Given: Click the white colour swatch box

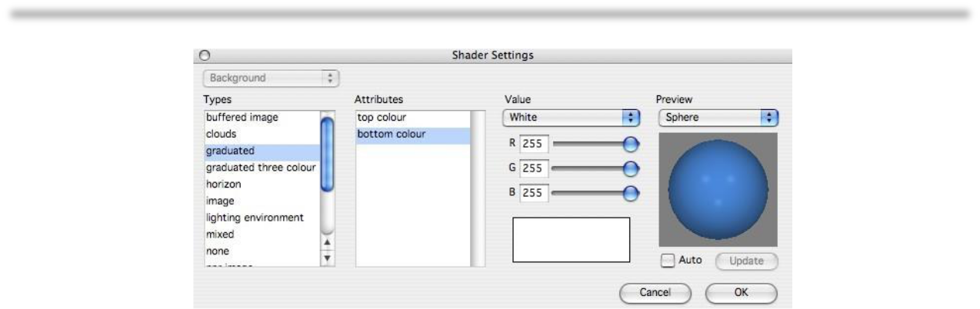Looking at the screenshot, I should click(571, 241).
